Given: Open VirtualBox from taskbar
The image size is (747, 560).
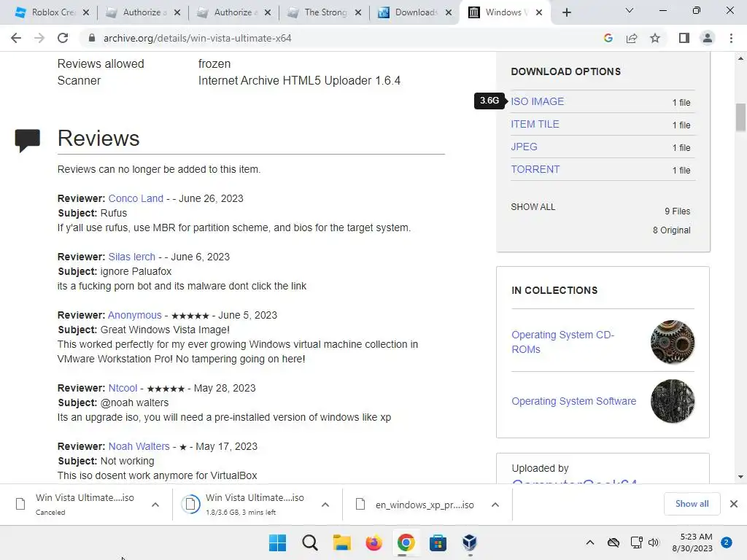Looking at the screenshot, I should (x=470, y=542).
